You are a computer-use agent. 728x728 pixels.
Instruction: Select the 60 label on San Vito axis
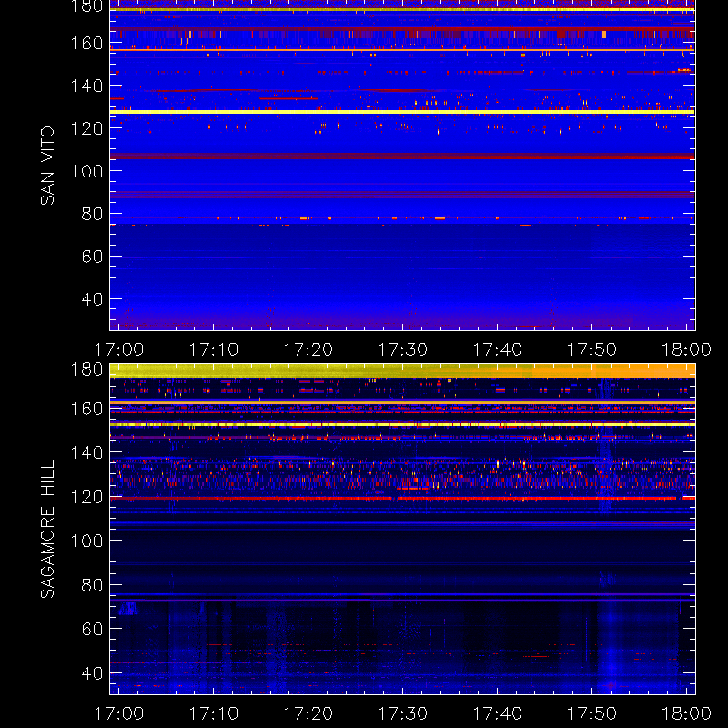point(92,257)
